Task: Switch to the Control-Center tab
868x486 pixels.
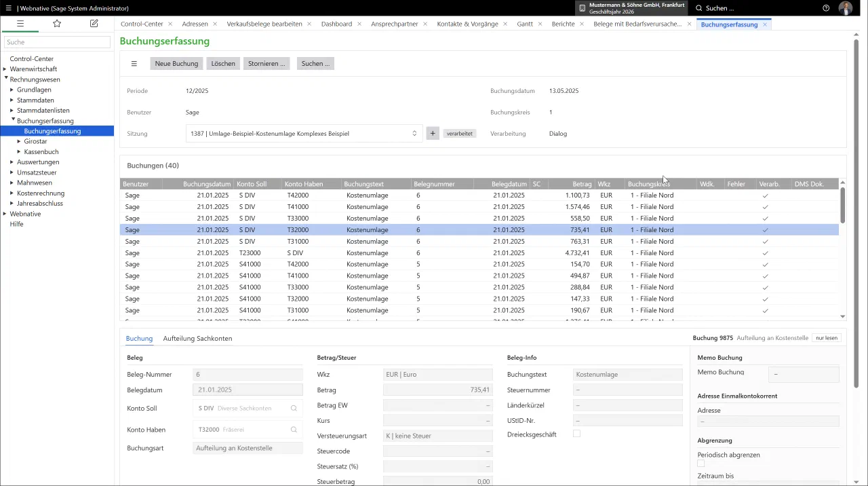Action: pyautogui.click(x=142, y=24)
